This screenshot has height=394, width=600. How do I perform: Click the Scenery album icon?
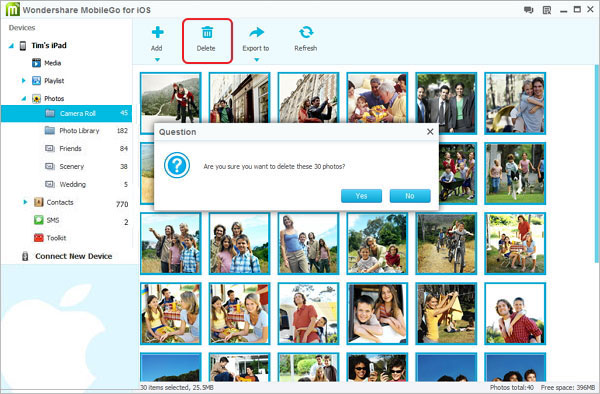coord(50,166)
